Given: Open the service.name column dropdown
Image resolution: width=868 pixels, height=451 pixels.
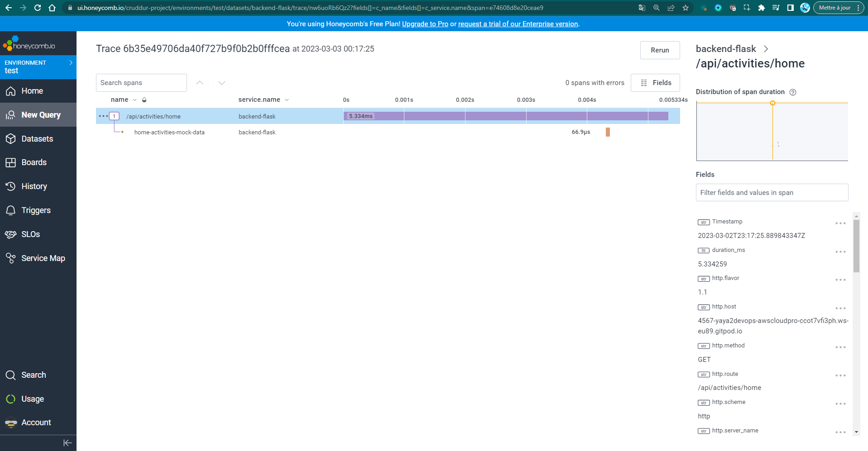Looking at the screenshot, I should 287,100.
